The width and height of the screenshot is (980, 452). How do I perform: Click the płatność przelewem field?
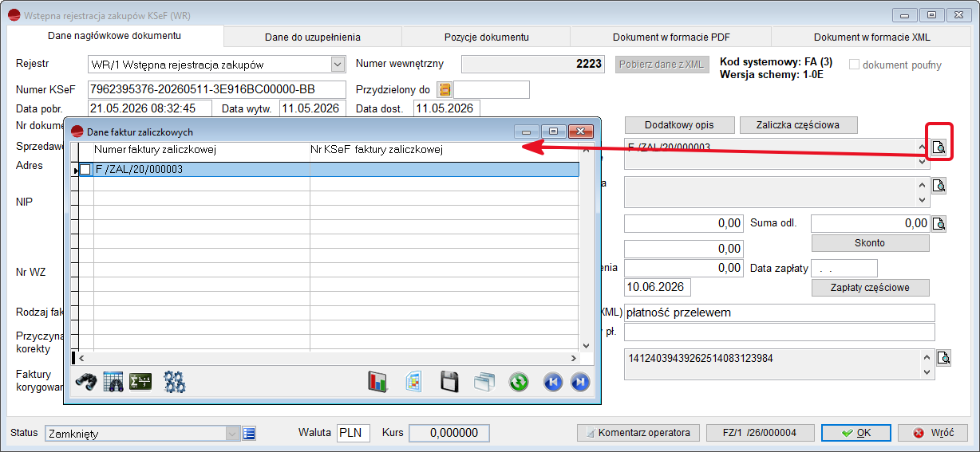780,312
